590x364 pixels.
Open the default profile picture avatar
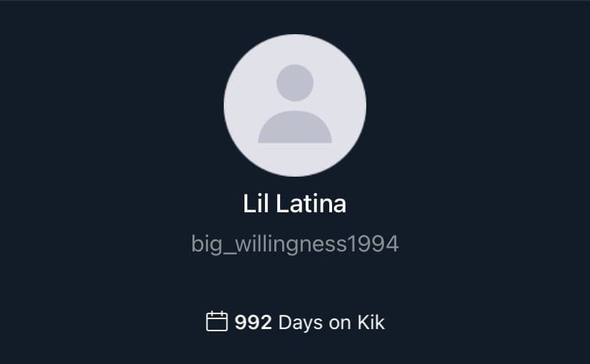(x=294, y=105)
